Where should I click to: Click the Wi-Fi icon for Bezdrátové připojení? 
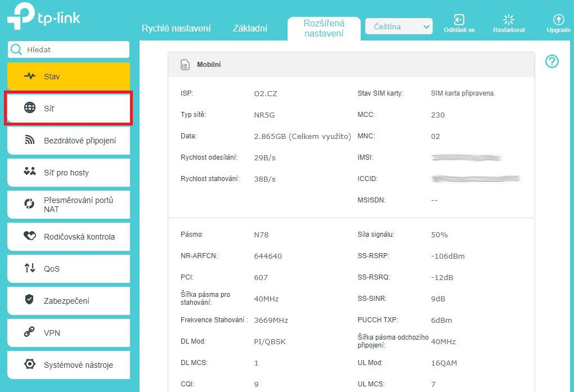pos(30,141)
